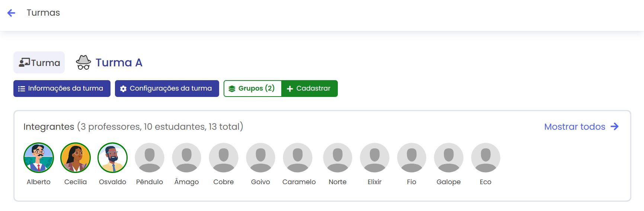This screenshot has width=644, height=211.
Task: Click the incognito hat-and-glasses icon
Action: (x=83, y=63)
